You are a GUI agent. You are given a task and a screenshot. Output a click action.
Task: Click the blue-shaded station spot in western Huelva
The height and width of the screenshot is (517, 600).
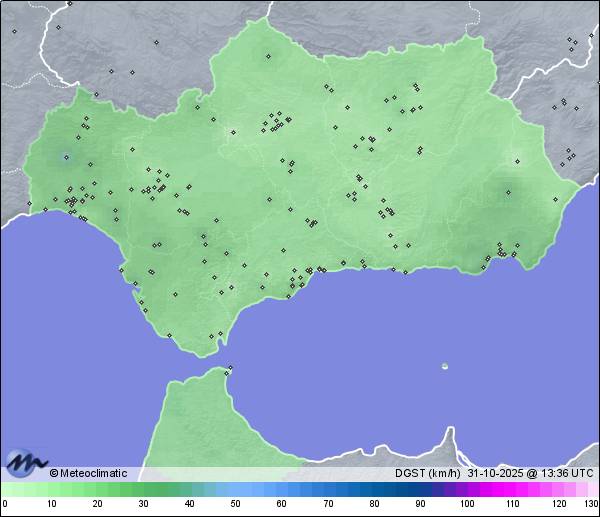[x=66, y=156]
